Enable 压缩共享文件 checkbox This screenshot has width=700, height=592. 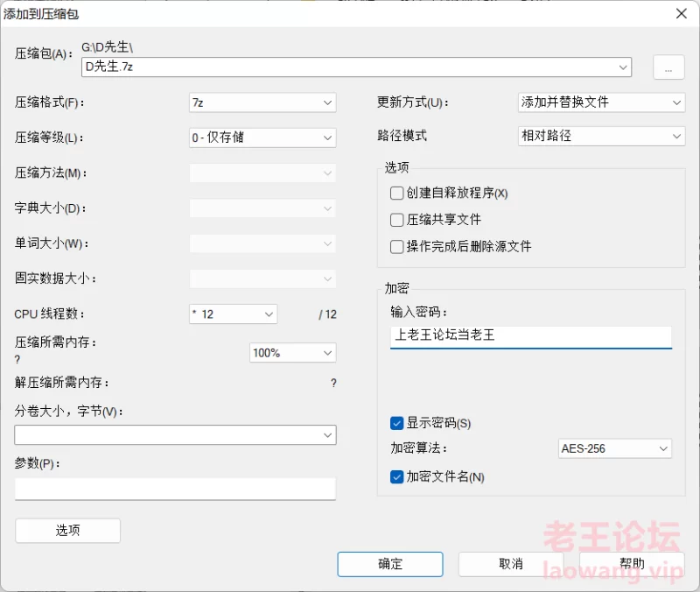[x=396, y=220]
